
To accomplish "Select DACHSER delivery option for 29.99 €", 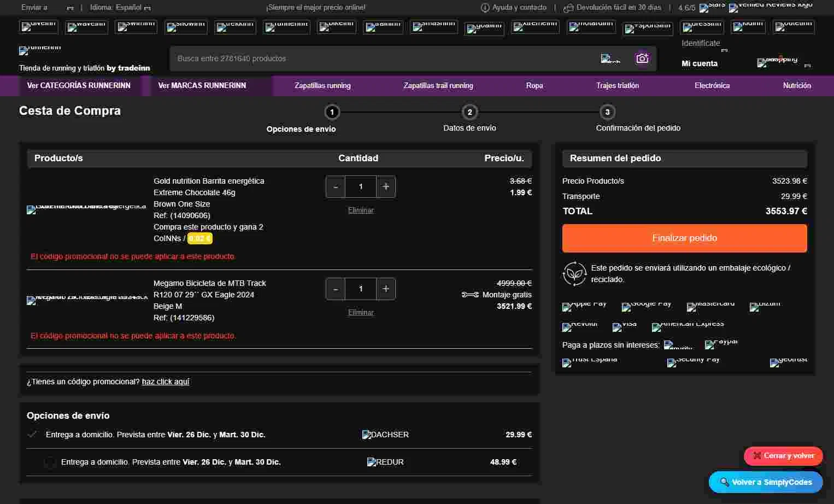I will (x=279, y=435).
